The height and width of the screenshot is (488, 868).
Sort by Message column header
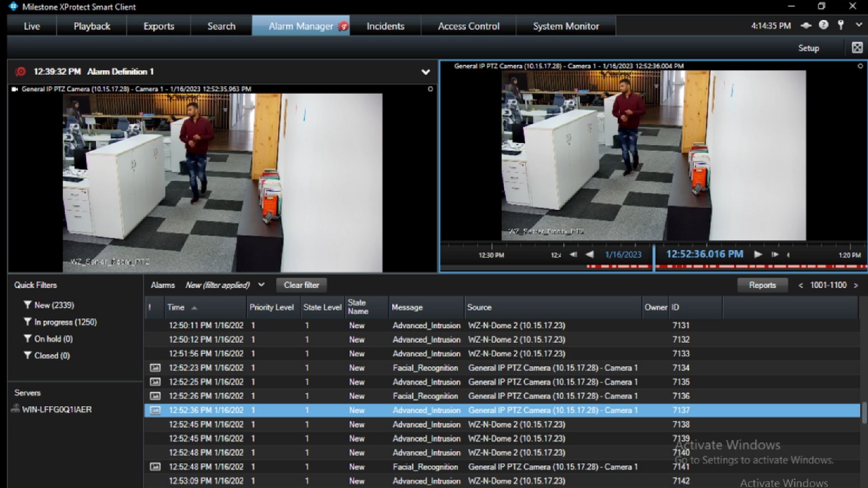pyautogui.click(x=426, y=307)
